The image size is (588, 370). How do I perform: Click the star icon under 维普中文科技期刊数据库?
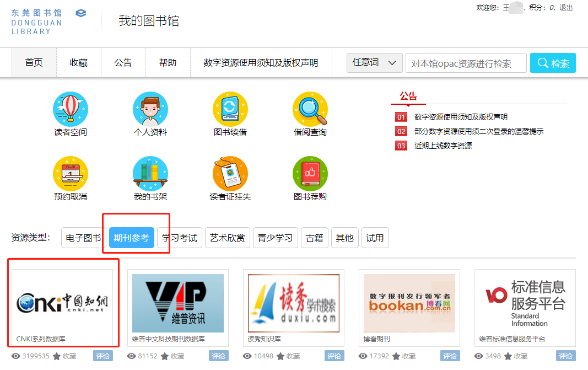[165, 356]
